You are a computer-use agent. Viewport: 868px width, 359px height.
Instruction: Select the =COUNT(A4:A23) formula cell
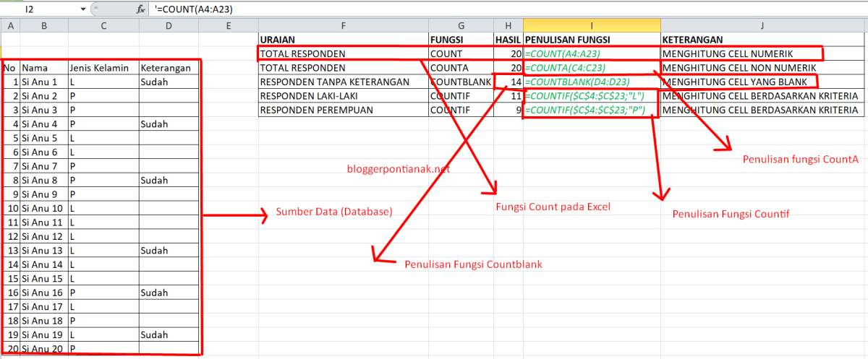click(591, 53)
